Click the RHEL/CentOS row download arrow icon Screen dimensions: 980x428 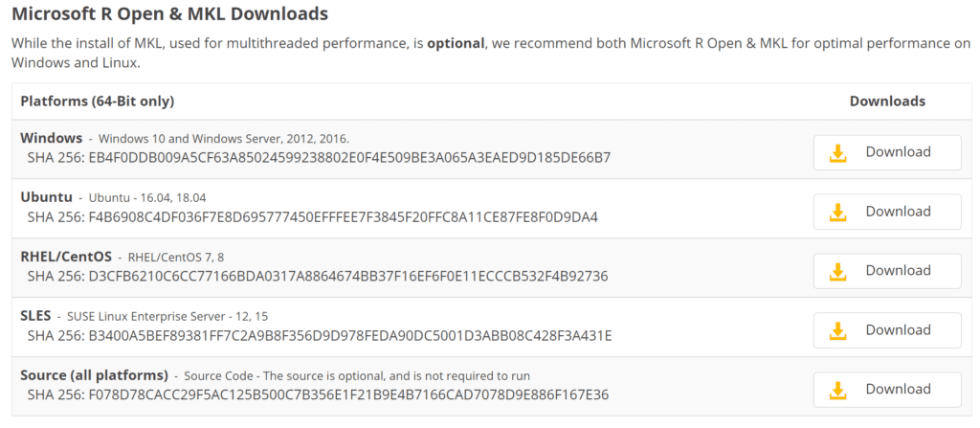pyautogui.click(x=837, y=271)
